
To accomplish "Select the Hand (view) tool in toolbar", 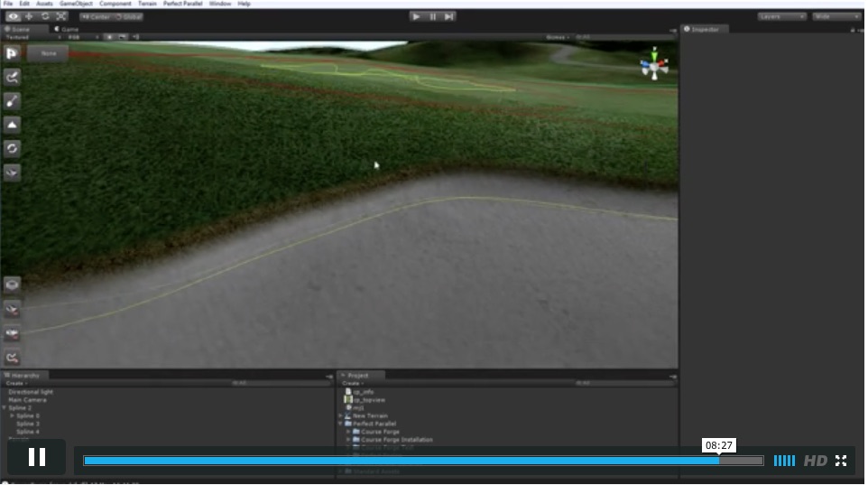I will 13,16.
